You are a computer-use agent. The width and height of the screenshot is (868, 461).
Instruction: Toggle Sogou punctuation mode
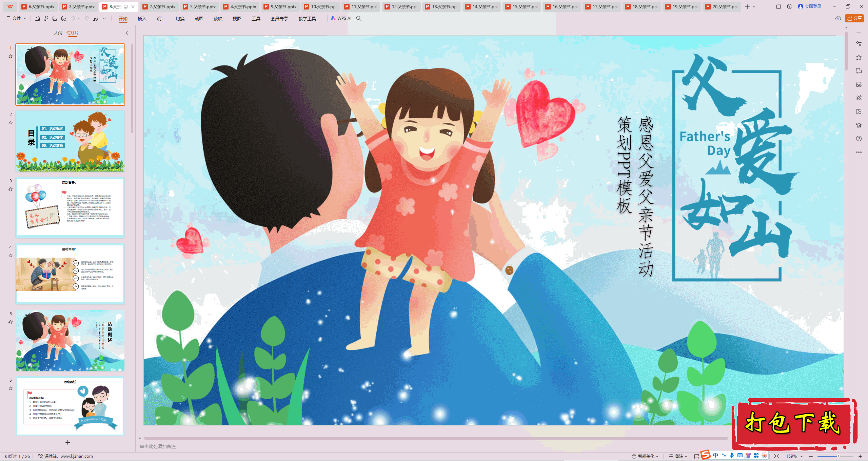point(724,456)
